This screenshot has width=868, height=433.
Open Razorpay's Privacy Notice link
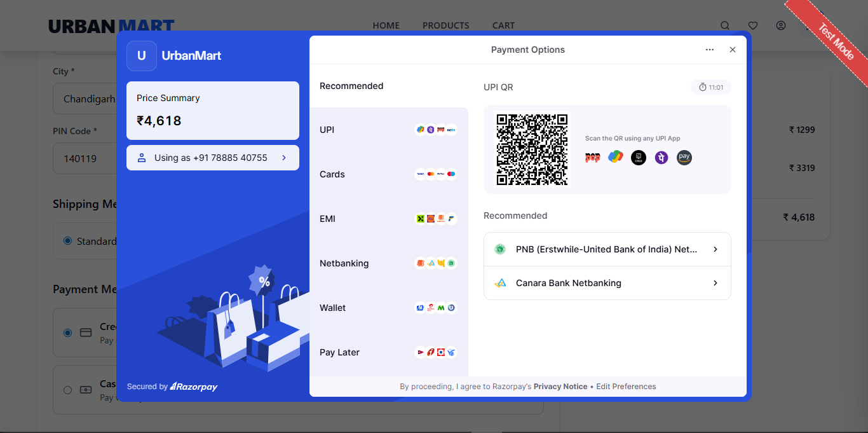click(x=560, y=387)
